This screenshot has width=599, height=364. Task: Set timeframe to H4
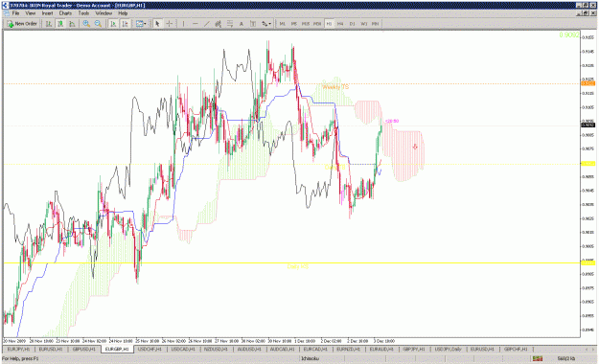pos(340,24)
